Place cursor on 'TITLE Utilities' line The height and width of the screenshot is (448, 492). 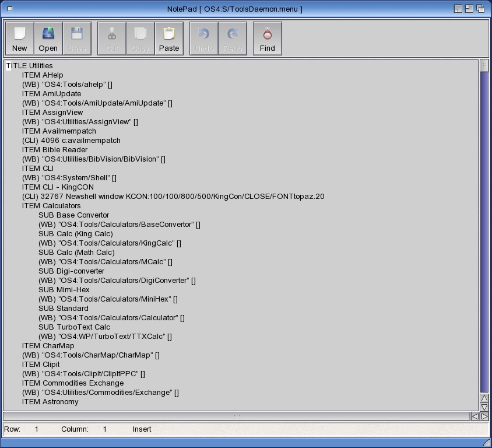point(30,65)
